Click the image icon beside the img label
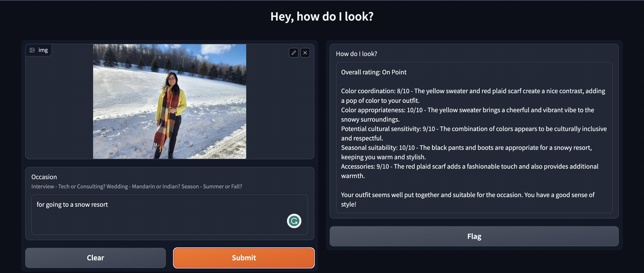The width and height of the screenshot is (644, 273). click(32, 50)
